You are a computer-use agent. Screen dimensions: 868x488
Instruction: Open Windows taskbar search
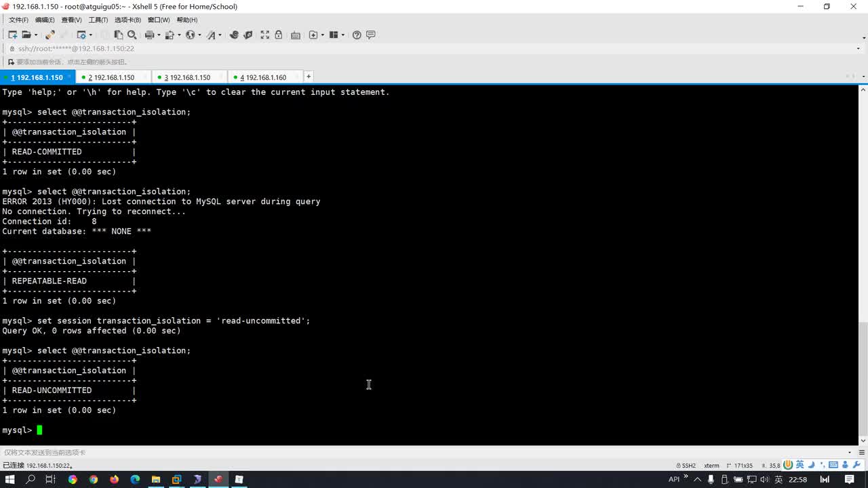(31, 479)
